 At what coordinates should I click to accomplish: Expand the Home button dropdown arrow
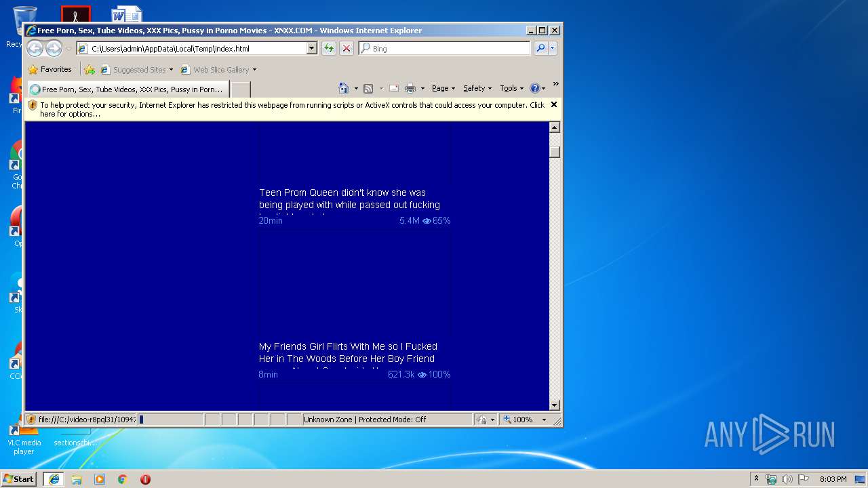(356, 89)
